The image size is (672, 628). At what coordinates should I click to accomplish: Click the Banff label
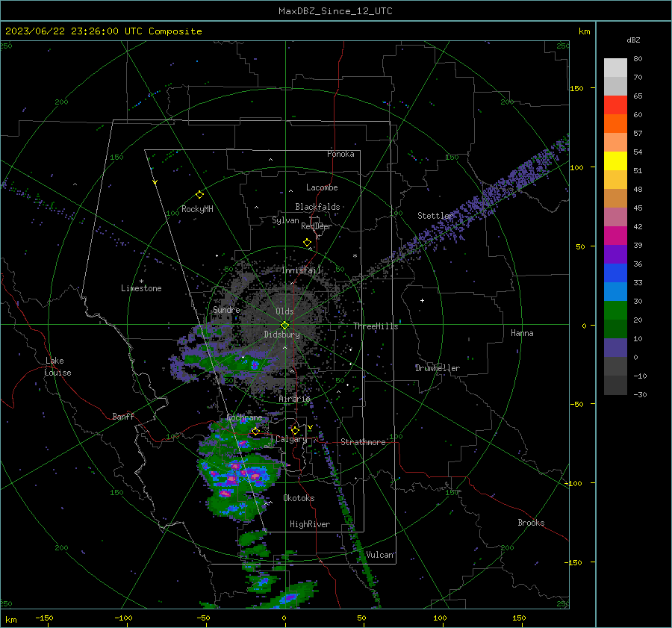pos(123,416)
